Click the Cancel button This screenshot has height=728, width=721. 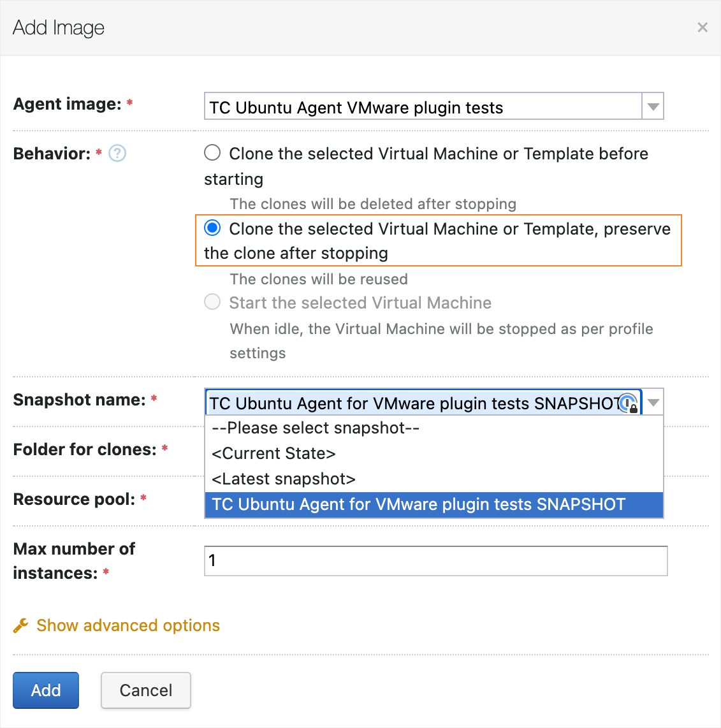click(x=145, y=690)
